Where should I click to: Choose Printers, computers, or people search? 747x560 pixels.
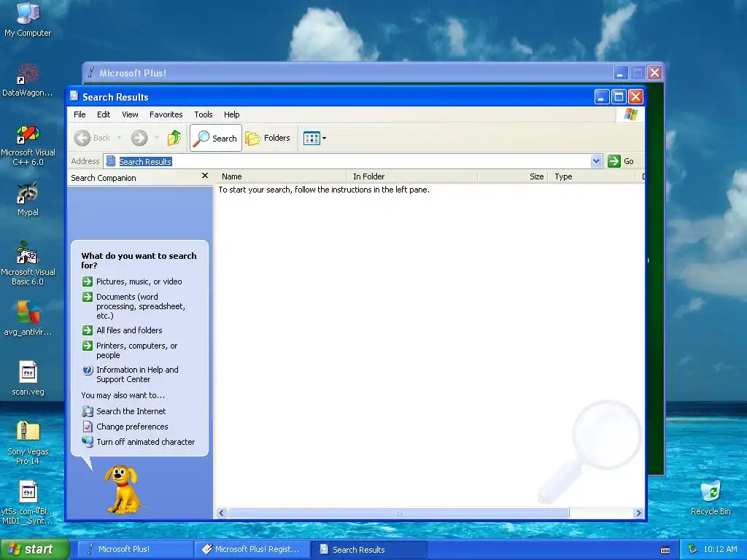pos(130,350)
